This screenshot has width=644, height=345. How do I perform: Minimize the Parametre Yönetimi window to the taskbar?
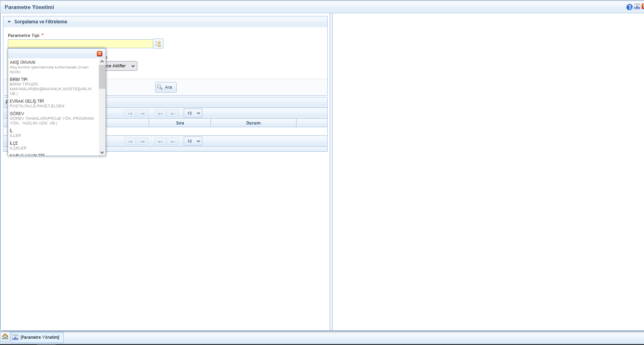point(637,7)
